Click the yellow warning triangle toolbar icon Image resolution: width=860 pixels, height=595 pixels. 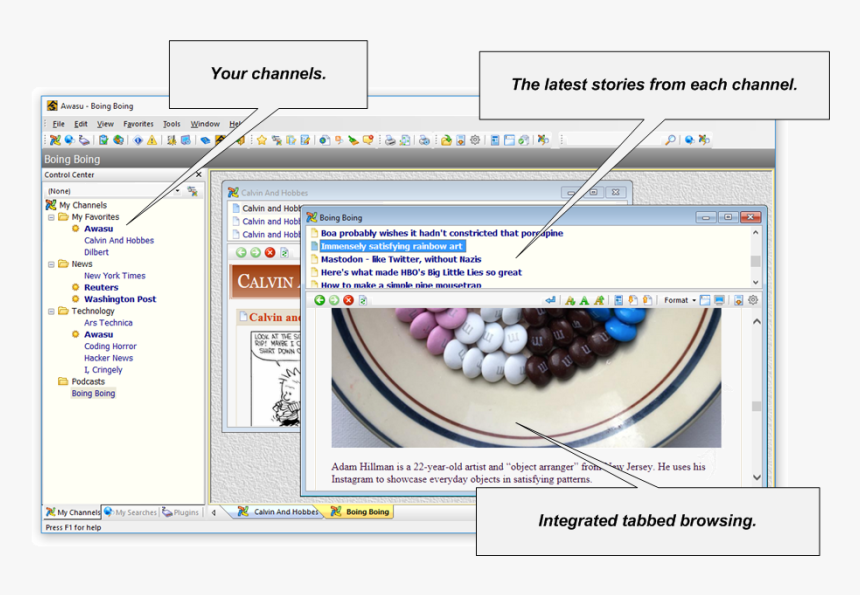coord(152,140)
